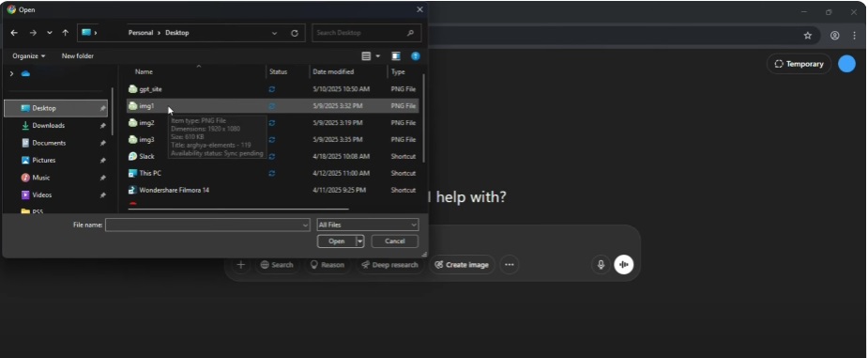Sort files by Type column
The width and height of the screenshot is (868, 358).
[x=398, y=71]
